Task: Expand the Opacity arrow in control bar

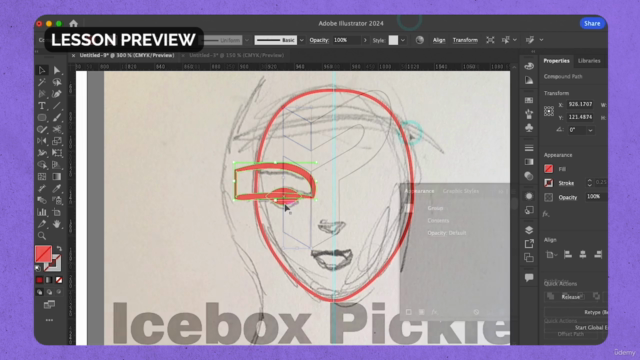Action: [365, 40]
